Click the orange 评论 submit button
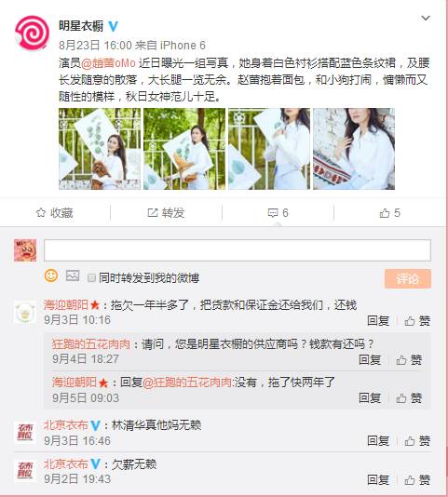448x497 pixels. 408,278
